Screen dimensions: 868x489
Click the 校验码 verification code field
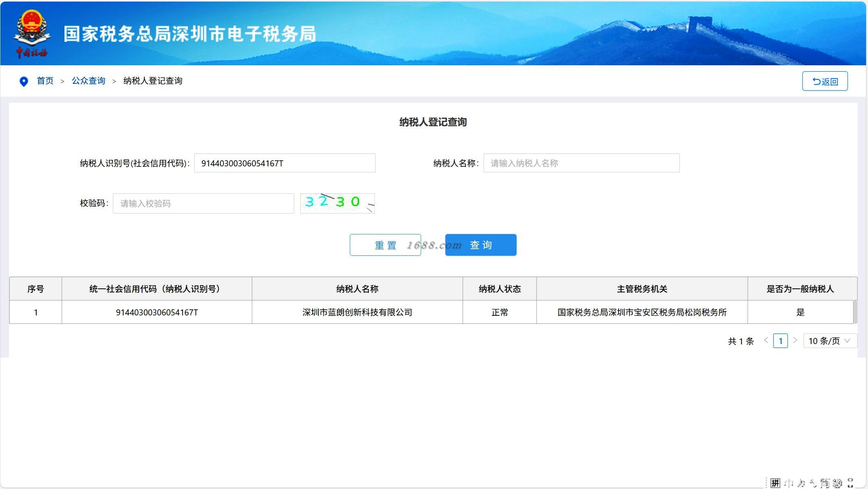click(x=203, y=203)
